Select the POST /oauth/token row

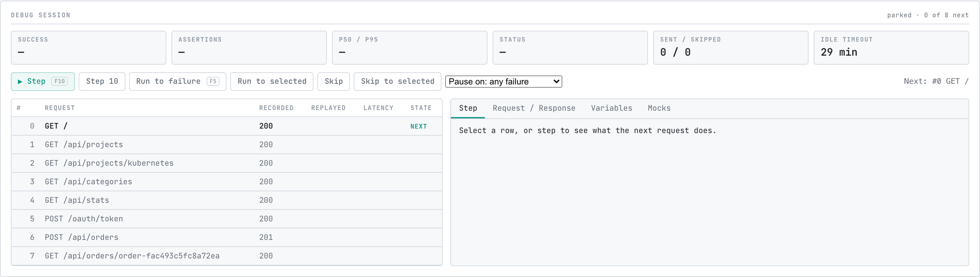pos(227,219)
